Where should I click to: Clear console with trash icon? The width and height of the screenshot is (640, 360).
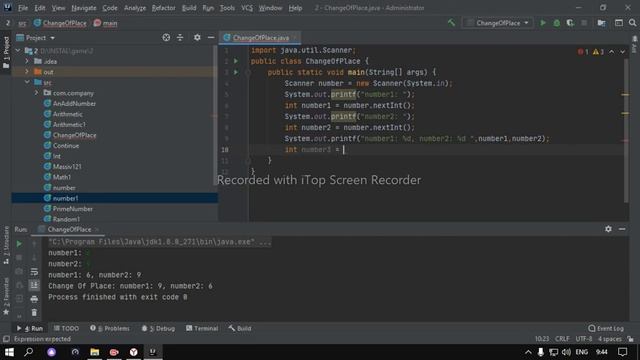[x=34, y=313]
